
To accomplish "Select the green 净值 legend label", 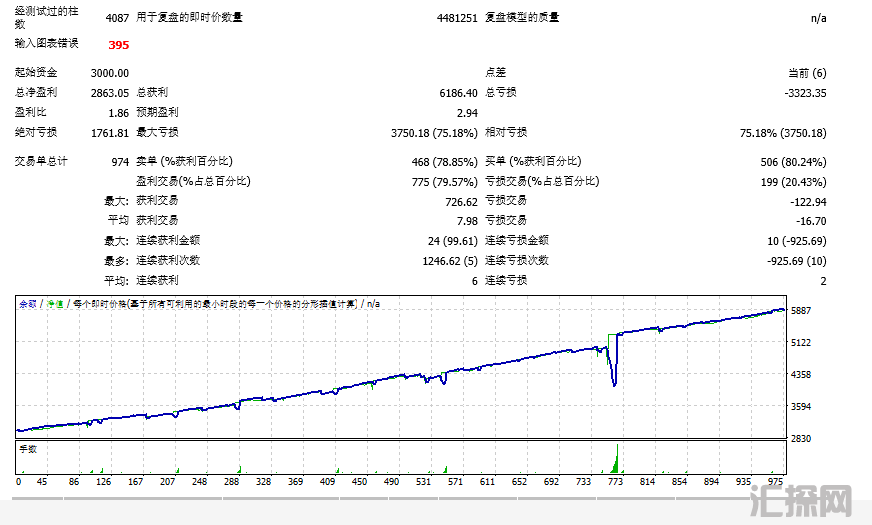I will pos(52,304).
